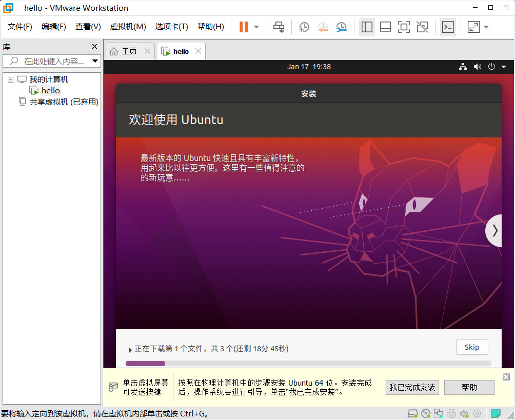Toggle Unity mode icon
This screenshot has height=420, width=515.
tap(422, 27)
